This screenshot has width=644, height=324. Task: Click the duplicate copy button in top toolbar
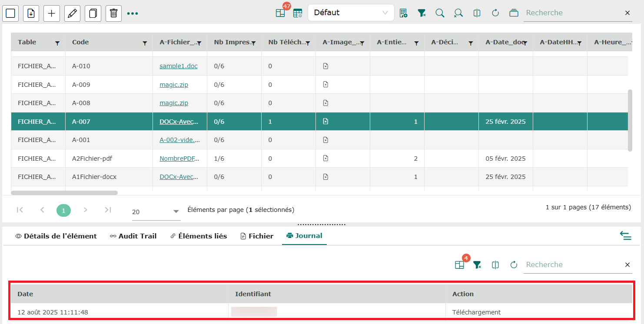(x=93, y=13)
